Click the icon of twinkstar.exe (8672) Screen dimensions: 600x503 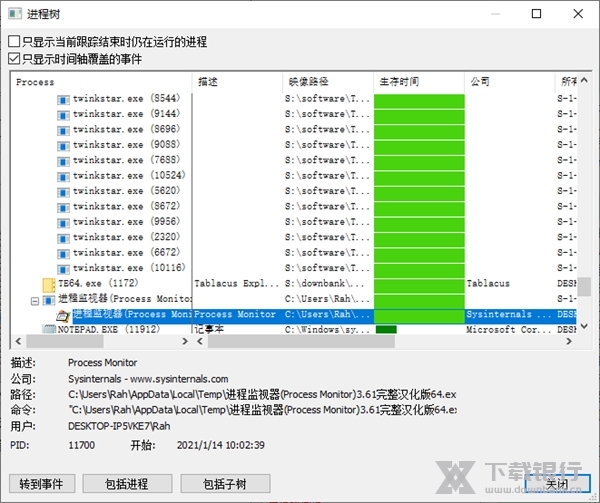coord(63,207)
